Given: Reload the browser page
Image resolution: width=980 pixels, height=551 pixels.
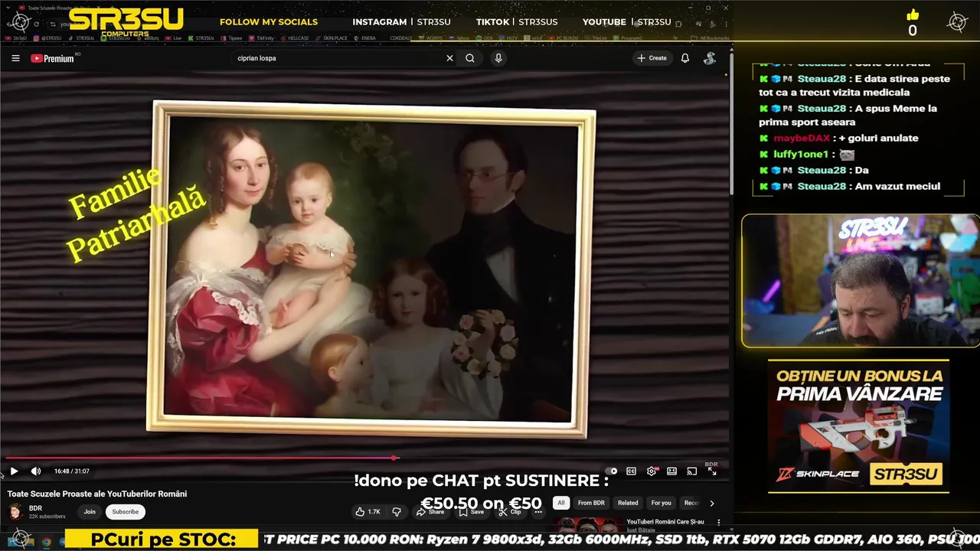Looking at the screenshot, I should 36,24.
